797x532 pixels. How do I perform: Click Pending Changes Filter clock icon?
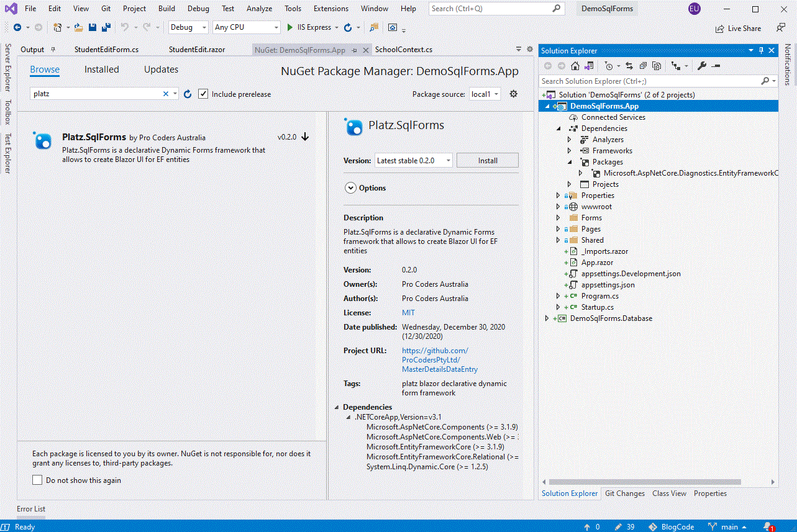(x=609, y=66)
